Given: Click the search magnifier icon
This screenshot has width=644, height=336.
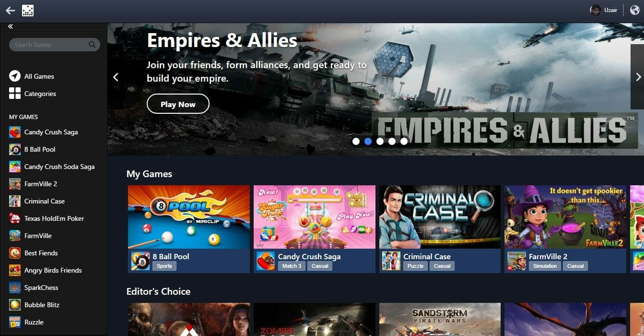Looking at the screenshot, I should click(92, 45).
